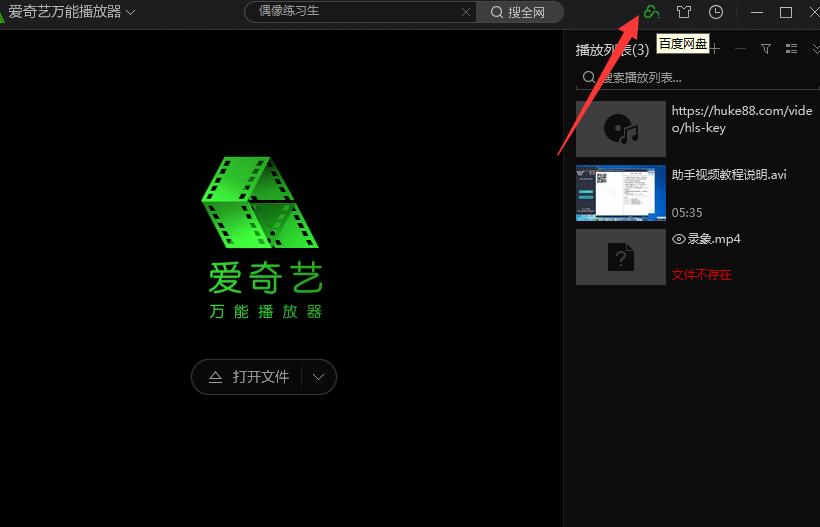820x527 pixels.
Task: Open the skin (shirt) icon
Action: point(684,12)
